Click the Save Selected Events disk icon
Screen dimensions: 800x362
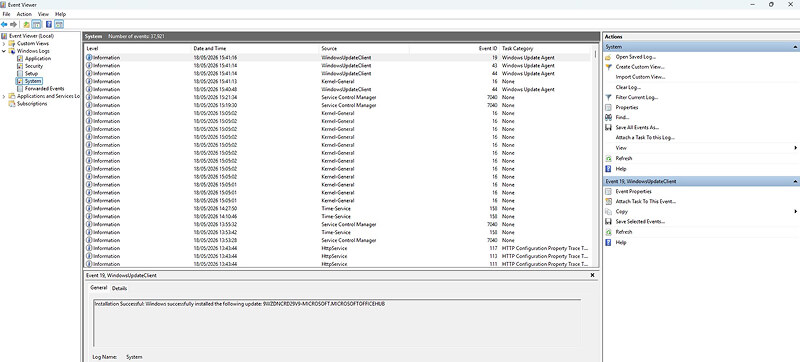point(608,222)
